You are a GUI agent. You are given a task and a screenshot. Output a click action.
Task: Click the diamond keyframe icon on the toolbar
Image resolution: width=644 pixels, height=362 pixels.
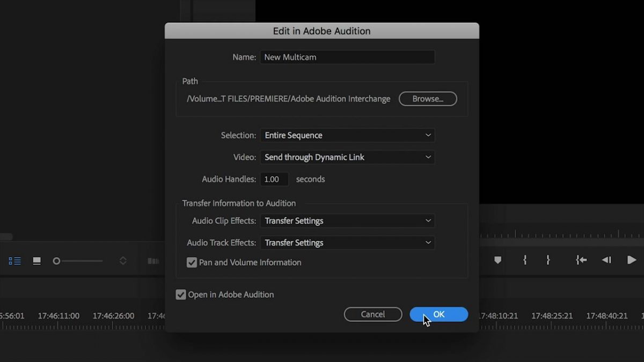[x=123, y=261]
